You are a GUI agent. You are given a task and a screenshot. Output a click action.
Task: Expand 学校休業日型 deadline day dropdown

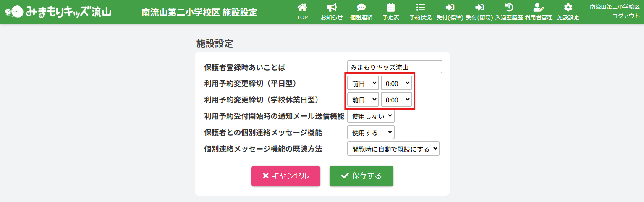click(x=363, y=100)
